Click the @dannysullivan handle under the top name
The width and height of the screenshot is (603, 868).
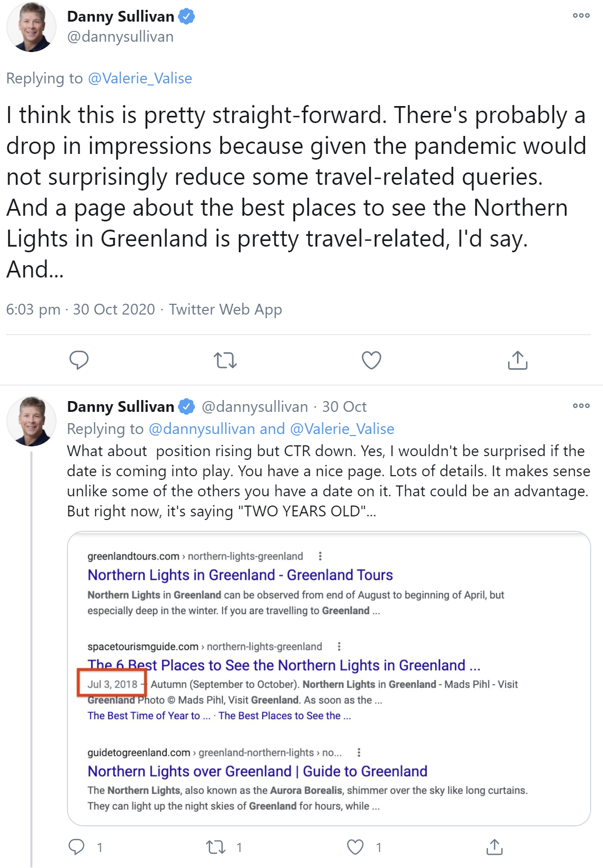[120, 37]
